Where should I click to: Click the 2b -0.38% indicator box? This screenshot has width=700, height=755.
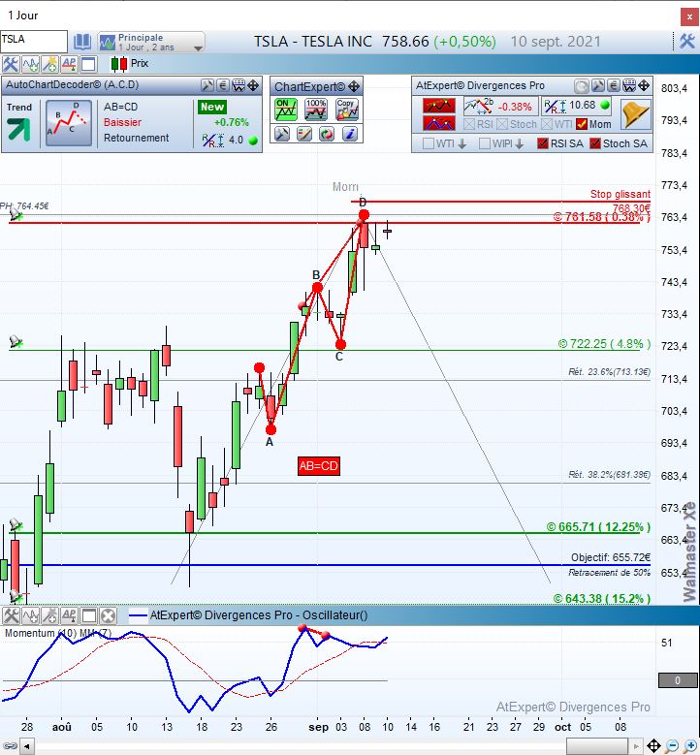click(500, 106)
